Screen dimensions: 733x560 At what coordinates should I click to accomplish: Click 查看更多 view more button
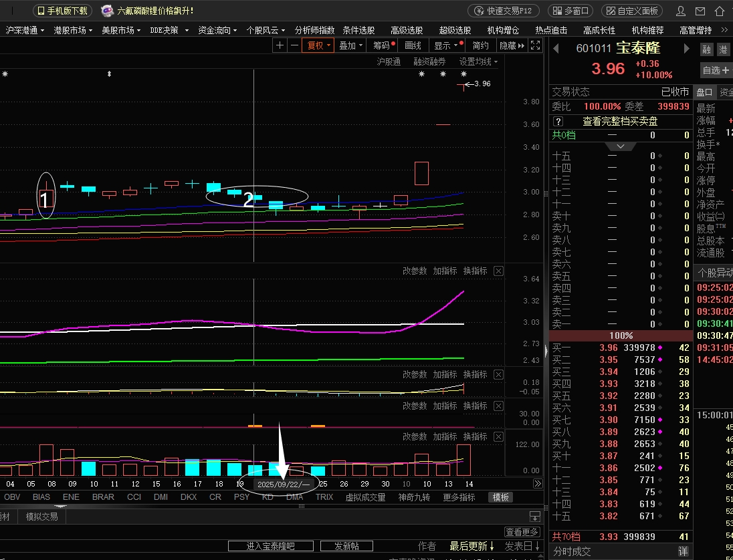click(x=522, y=532)
